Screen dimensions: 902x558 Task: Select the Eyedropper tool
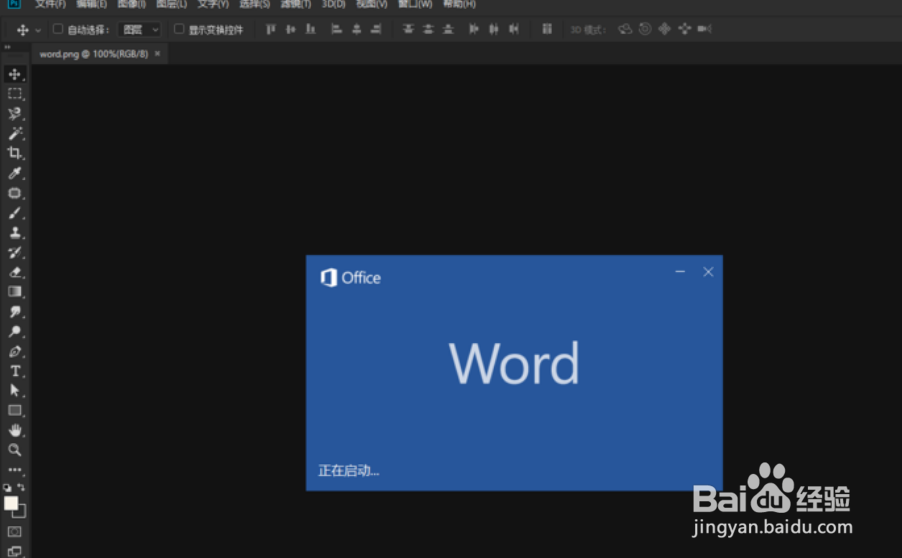pos(15,173)
